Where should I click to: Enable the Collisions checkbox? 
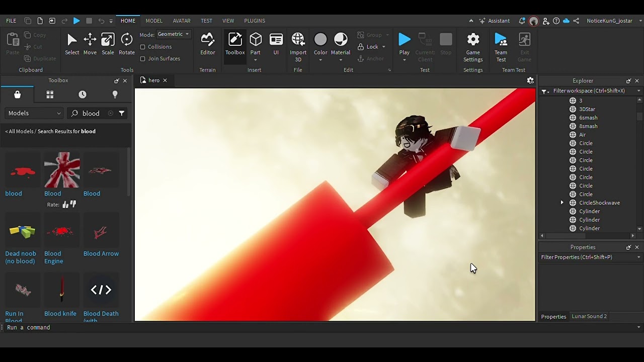point(143,47)
